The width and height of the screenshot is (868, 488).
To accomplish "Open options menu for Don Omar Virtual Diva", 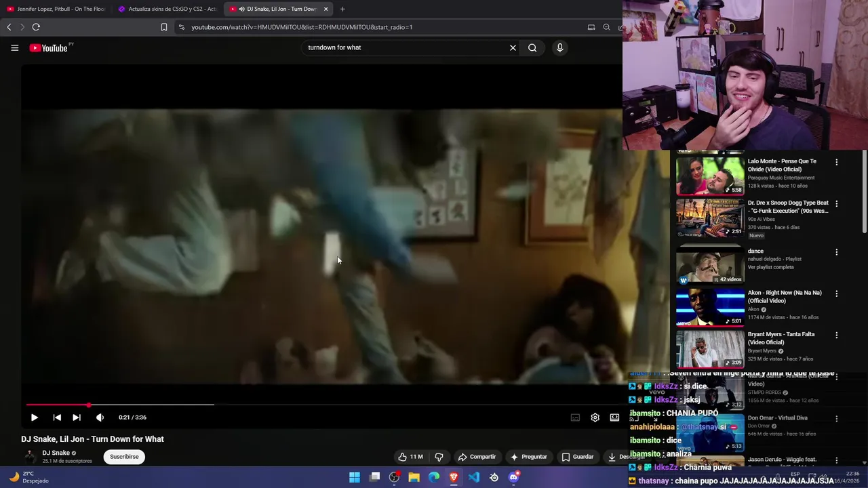I will coord(836,419).
